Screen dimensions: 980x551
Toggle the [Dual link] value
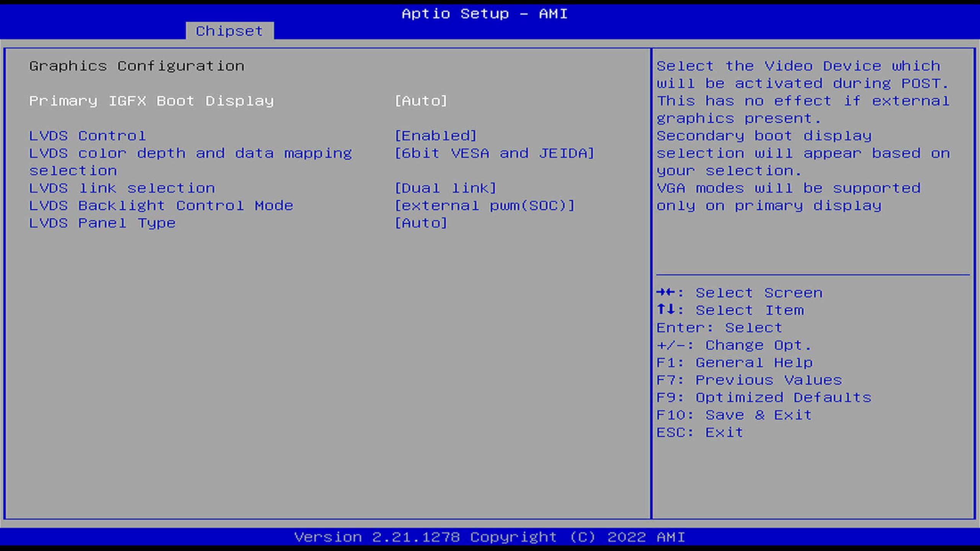click(446, 188)
